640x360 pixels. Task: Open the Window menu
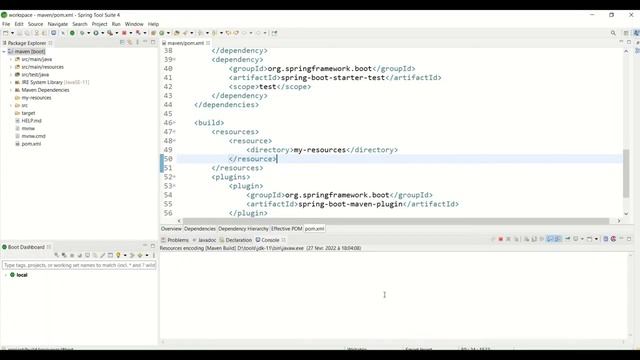(134, 24)
